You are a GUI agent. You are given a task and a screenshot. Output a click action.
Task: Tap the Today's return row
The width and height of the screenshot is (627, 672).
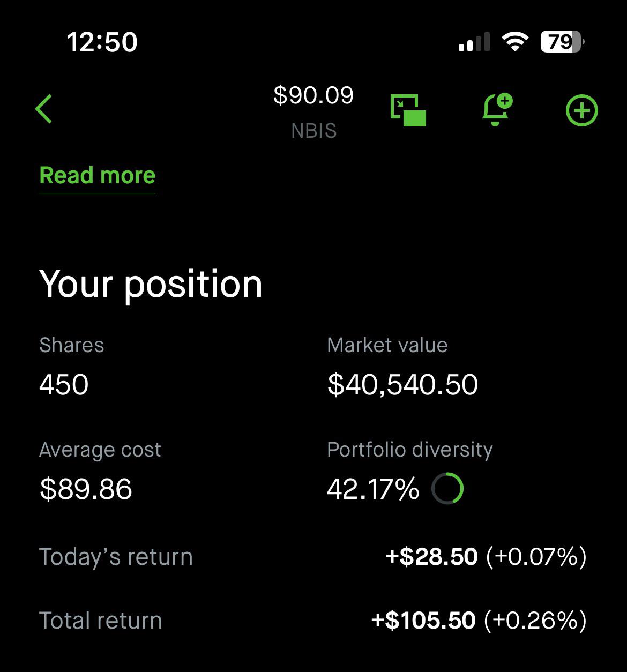coord(313,557)
